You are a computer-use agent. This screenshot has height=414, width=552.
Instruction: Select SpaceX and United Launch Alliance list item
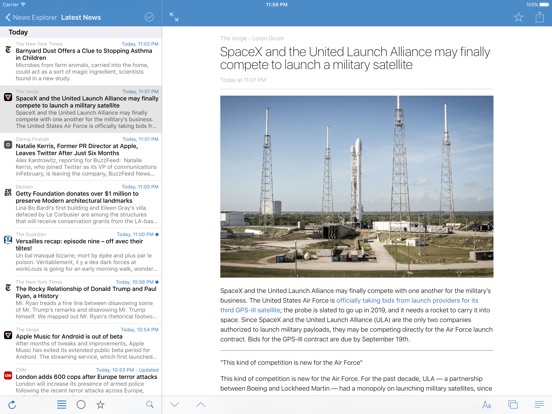tap(81, 109)
